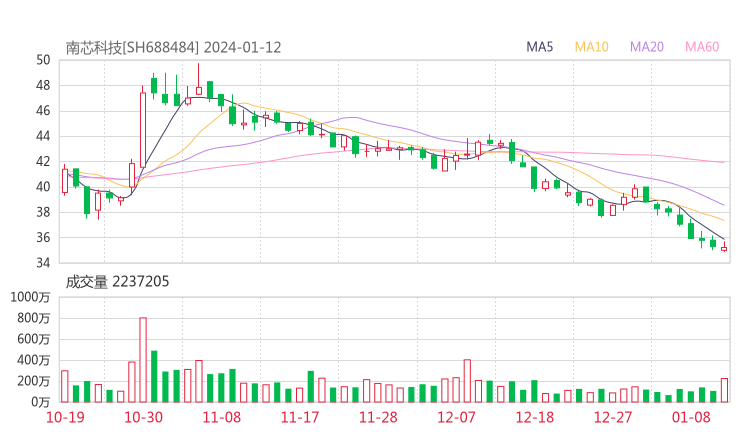Image resolution: width=740 pixels, height=440 pixels.
Task: Click the price axis value 34
Action: point(43,262)
